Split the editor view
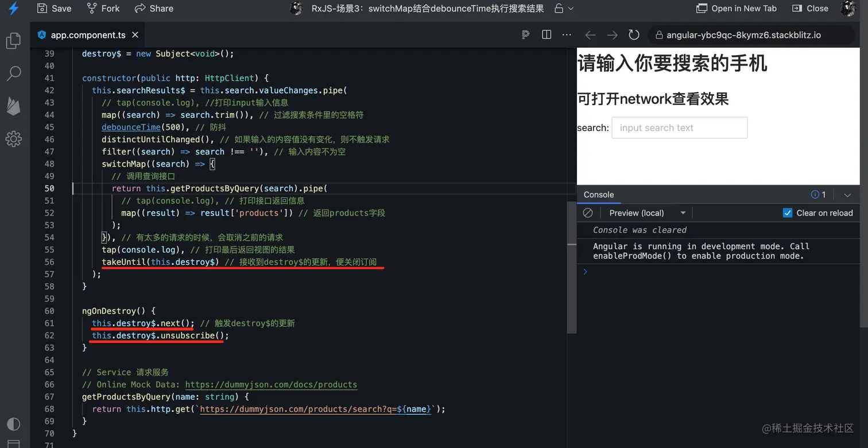This screenshot has height=448, width=868. pos(547,35)
